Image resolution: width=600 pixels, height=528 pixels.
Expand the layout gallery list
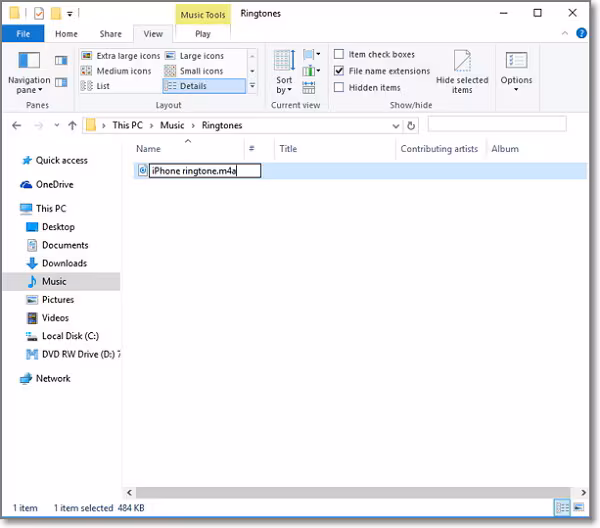(252, 86)
